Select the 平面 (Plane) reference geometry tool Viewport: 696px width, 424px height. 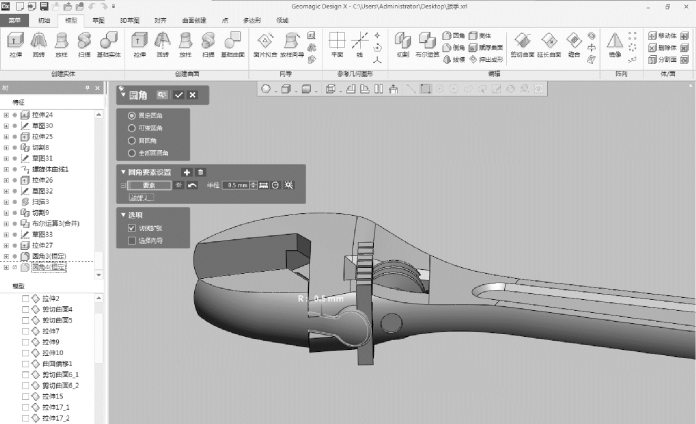pyautogui.click(x=337, y=42)
